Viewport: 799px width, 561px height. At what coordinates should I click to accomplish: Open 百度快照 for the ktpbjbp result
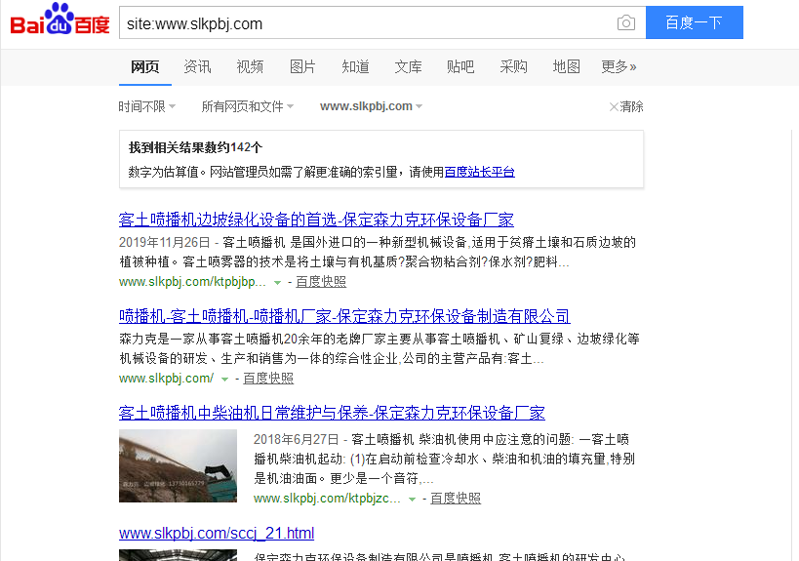(321, 282)
